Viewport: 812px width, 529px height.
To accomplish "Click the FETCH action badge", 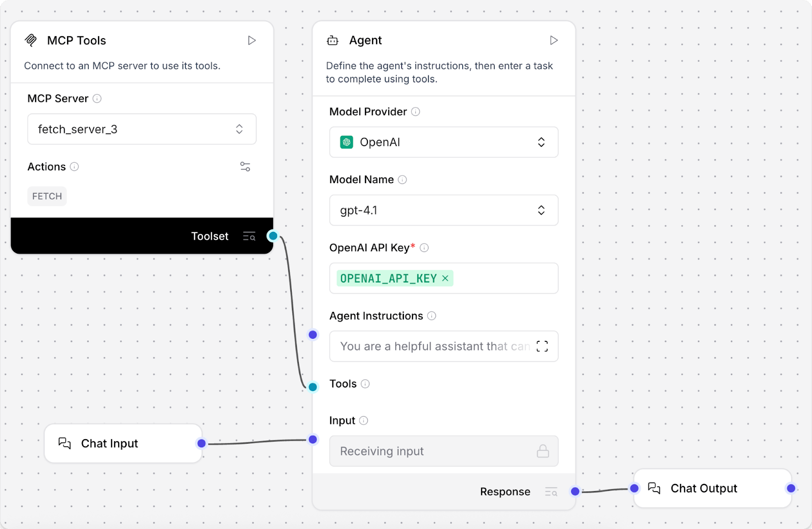I will tap(47, 196).
